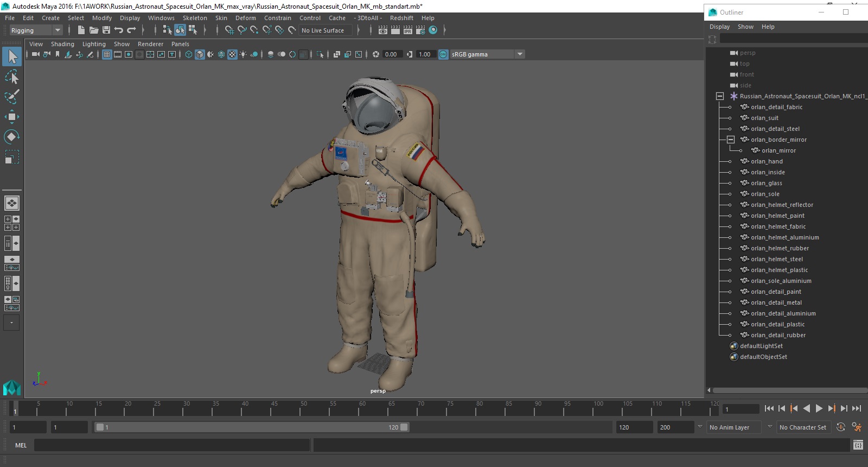Image resolution: width=868 pixels, height=467 pixels.
Task: Open the Shading panel menu
Action: pos(62,44)
